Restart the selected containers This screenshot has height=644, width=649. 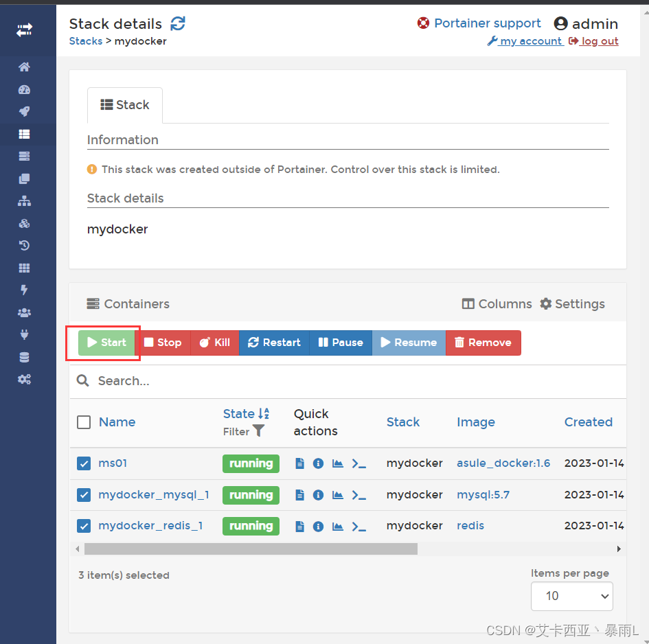click(274, 343)
